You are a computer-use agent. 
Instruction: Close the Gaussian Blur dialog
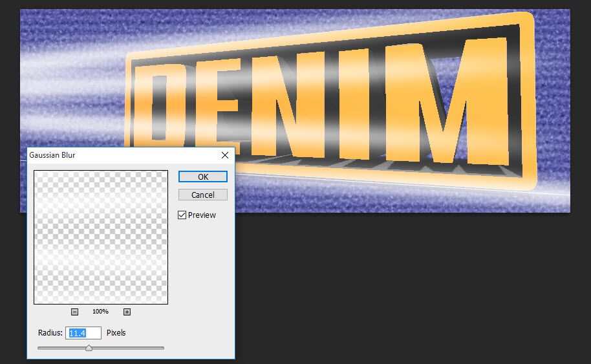coord(225,156)
